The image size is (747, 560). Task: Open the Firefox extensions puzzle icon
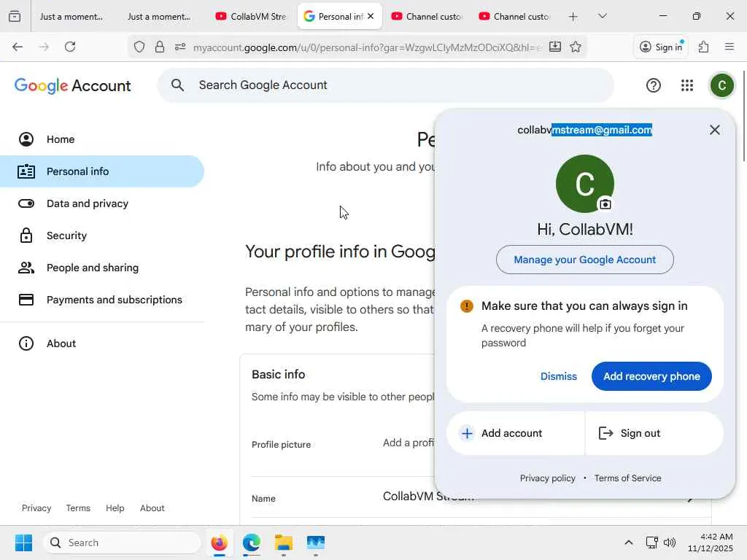point(704,47)
